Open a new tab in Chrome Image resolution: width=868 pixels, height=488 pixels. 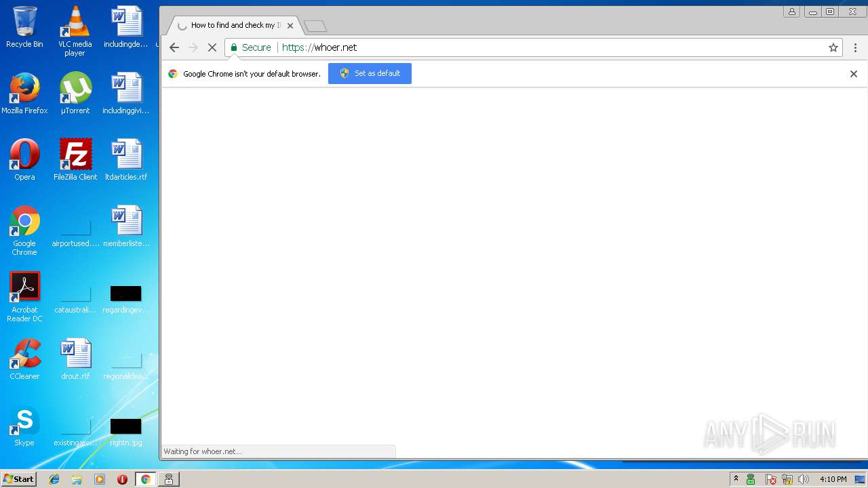tap(315, 26)
